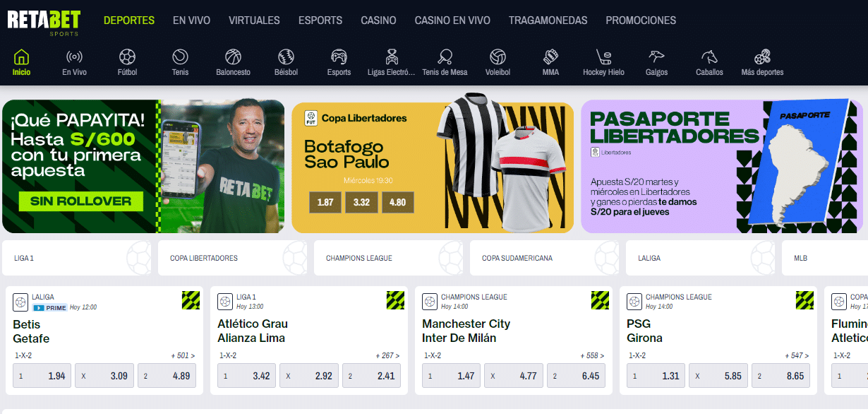Screen dimensions: 868x414
Task: Open the Baloncesto basketball icon
Action: [233, 57]
